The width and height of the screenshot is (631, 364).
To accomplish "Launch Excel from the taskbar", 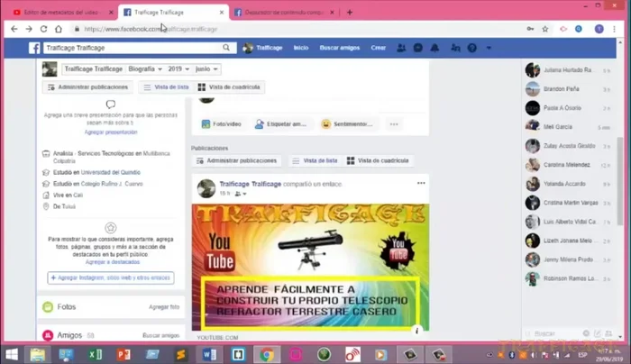I will (x=95, y=354).
